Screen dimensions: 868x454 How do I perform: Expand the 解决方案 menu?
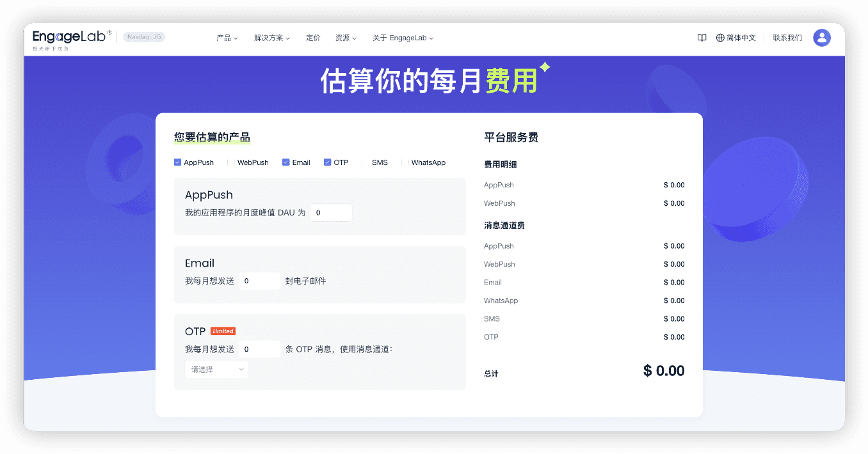(x=272, y=38)
